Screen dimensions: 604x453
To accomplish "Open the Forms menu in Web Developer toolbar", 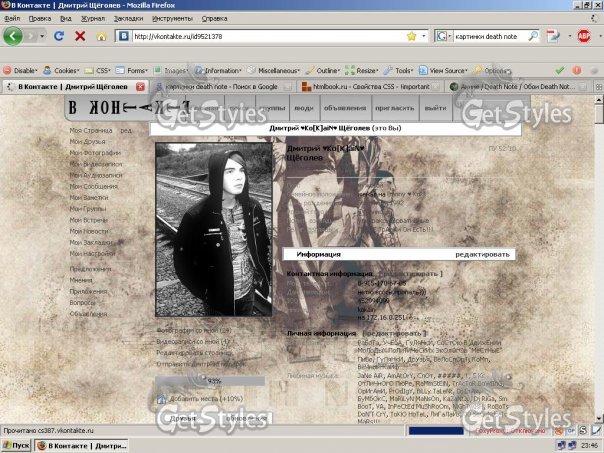I will click(132, 70).
